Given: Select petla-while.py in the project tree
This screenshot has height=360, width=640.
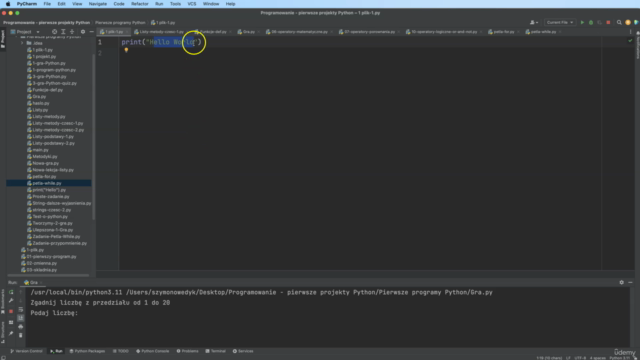Looking at the screenshot, I should [x=47, y=183].
